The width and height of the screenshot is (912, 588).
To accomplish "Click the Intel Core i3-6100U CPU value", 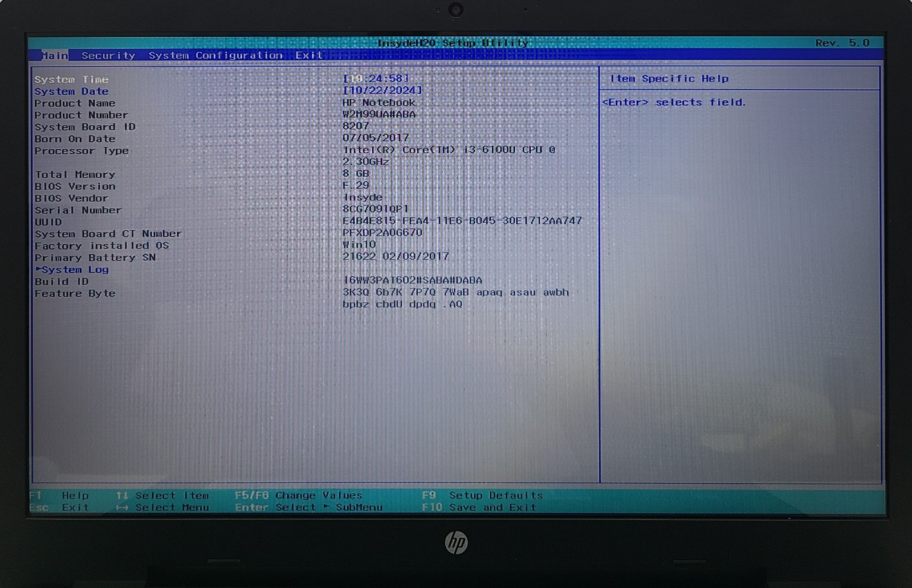I will coord(449,150).
